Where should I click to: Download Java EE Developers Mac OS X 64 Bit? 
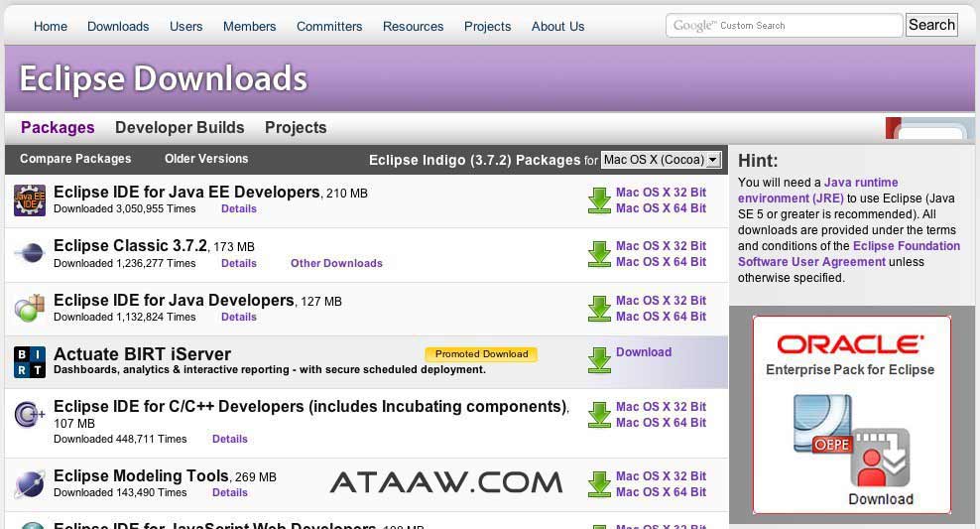(x=662, y=208)
